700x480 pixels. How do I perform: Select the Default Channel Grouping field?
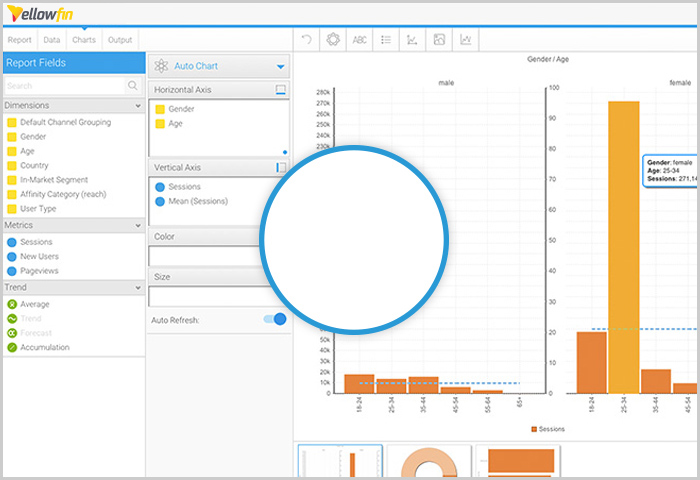pos(65,122)
